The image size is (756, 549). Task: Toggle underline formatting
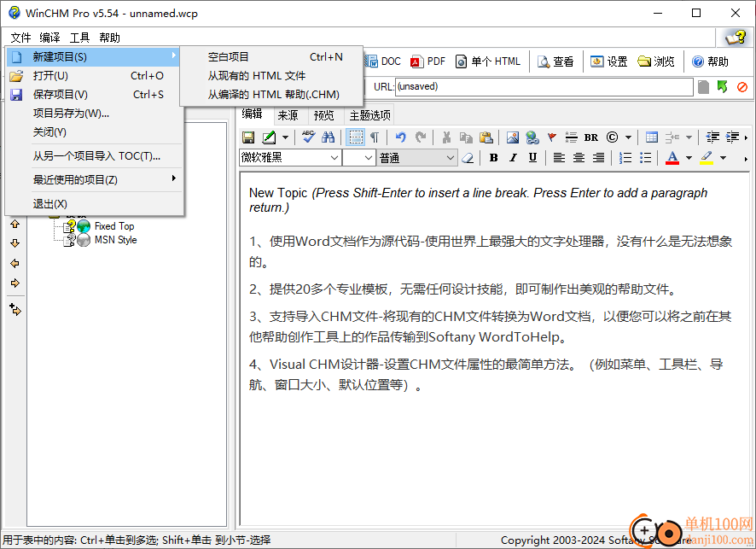point(532,158)
